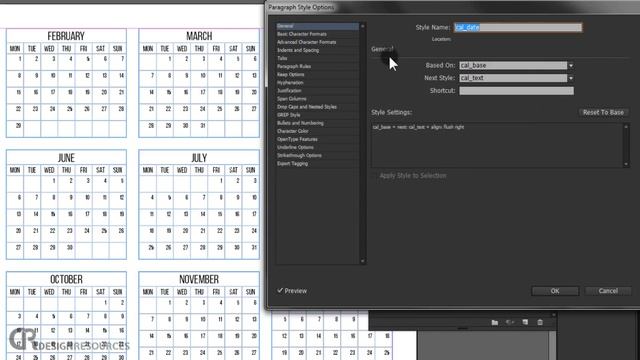This screenshot has width=640, height=360.
Task: Select Paragraph Rules category
Action: point(318,67)
